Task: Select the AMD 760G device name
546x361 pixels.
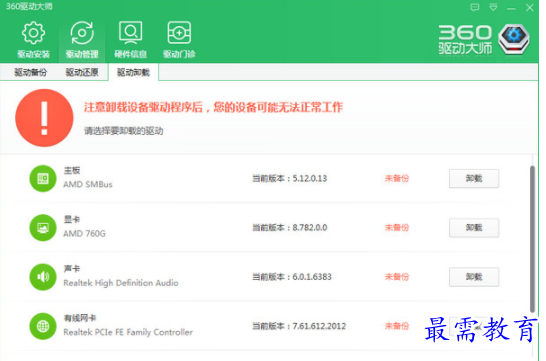Action: point(84,234)
